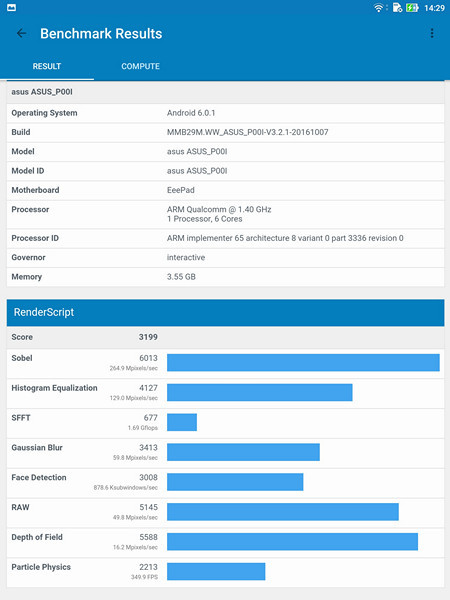
Task: Tap the Processor label
Action: point(30,209)
